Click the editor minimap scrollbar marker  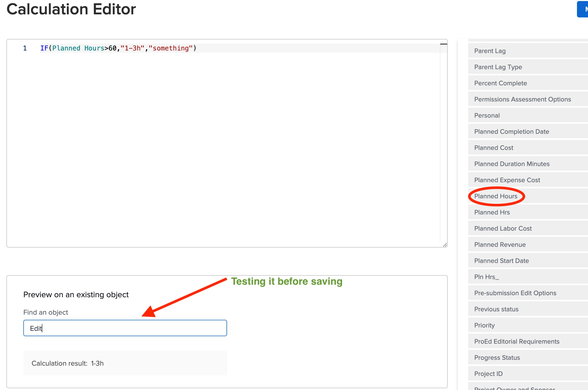(x=444, y=44)
